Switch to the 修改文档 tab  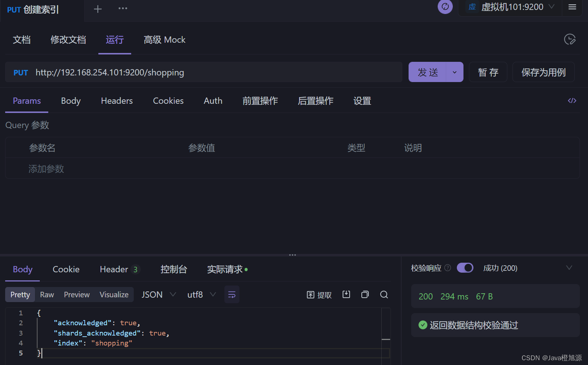tap(68, 40)
